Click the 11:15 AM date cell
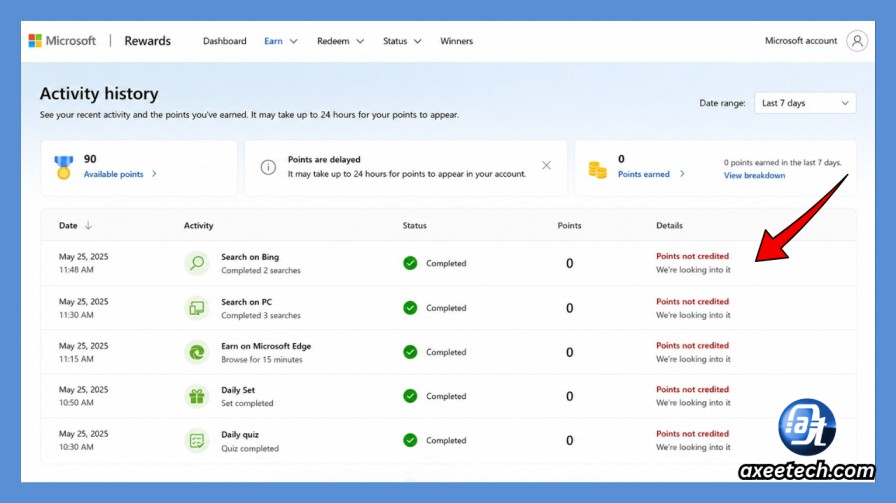 (x=83, y=352)
